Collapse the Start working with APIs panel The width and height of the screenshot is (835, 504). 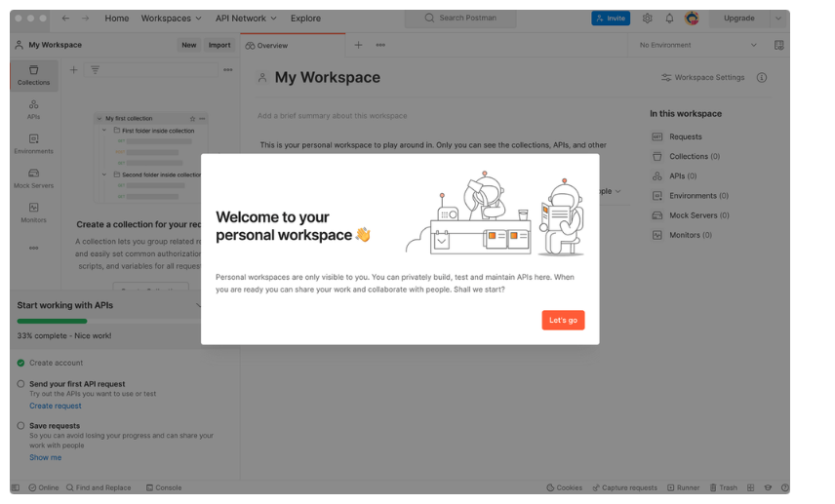(198, 305)
